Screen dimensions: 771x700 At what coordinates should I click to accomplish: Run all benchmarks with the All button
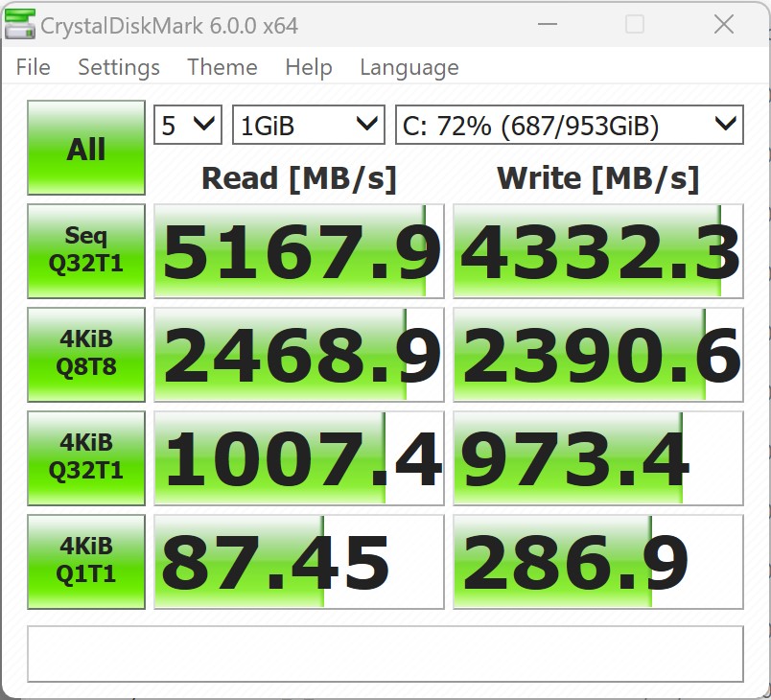86,148
